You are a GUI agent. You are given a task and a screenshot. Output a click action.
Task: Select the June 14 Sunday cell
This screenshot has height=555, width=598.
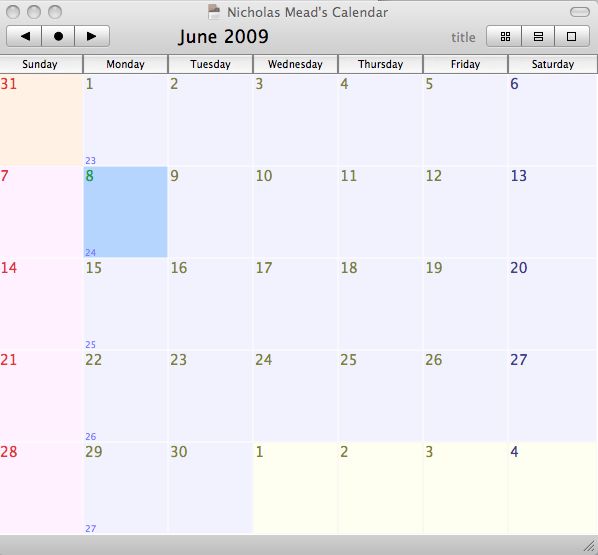[x=41, y=304]
